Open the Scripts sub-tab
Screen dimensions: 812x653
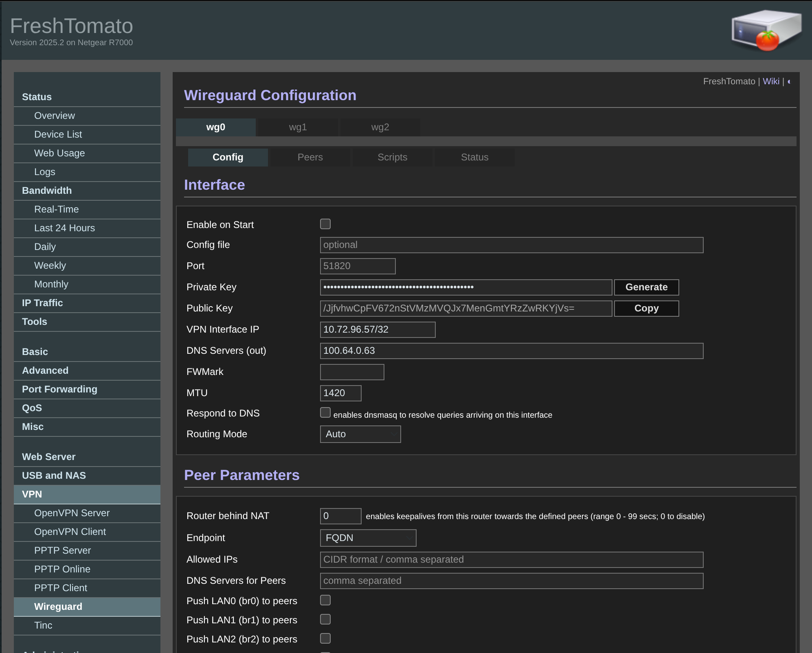point(393,158)
